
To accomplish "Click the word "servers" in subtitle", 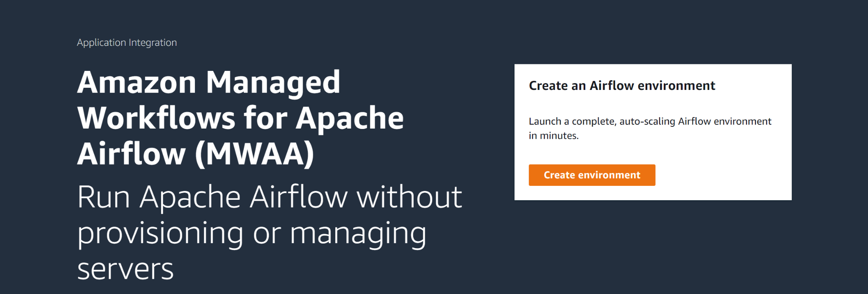I will click(125, 269).
